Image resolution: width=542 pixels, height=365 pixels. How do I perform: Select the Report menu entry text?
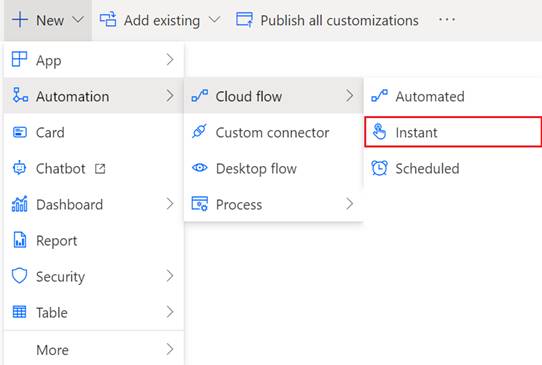(56, 241)
